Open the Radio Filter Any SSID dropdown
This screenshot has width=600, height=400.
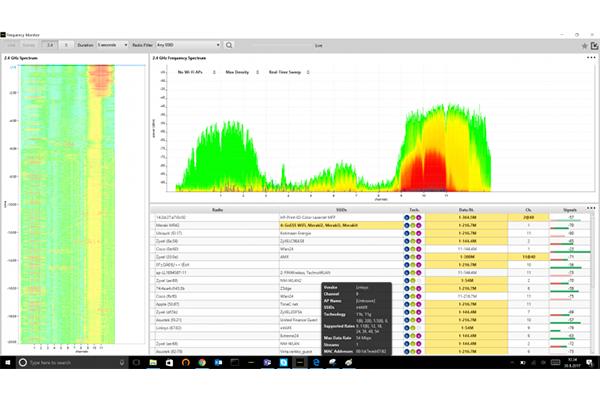pos(188,45)
